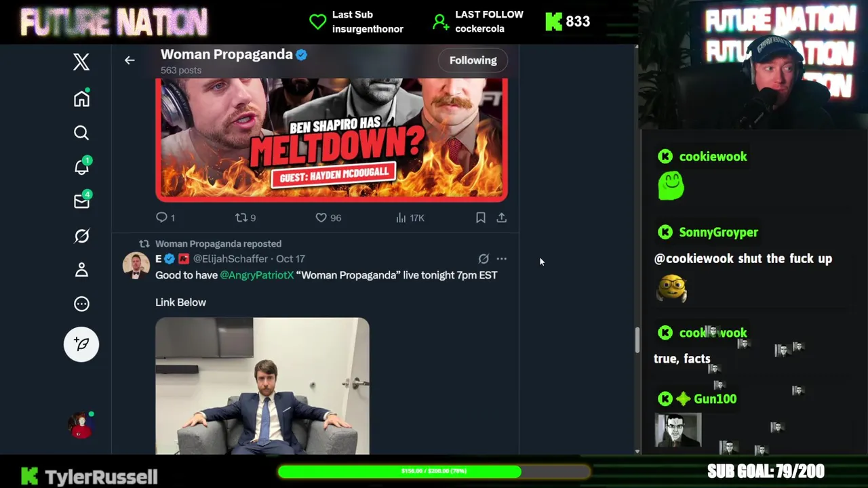Click TylerRussell channel name at bottom
Viewport: 868px width, 488px height.
(x=101, y=476)
